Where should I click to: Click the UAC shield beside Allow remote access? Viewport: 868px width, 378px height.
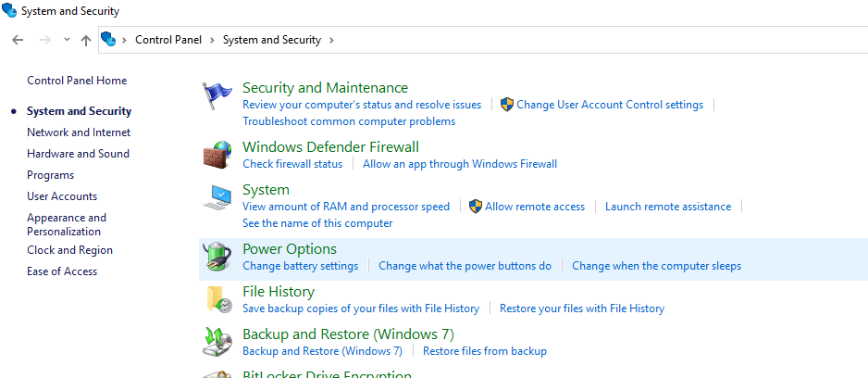[475, 207]
